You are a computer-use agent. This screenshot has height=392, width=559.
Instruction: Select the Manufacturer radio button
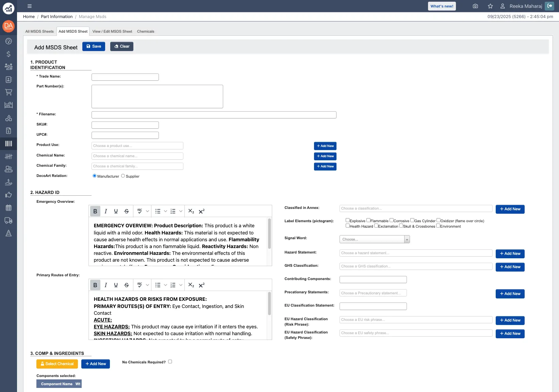pyautogui.click(x=95, y=176)
